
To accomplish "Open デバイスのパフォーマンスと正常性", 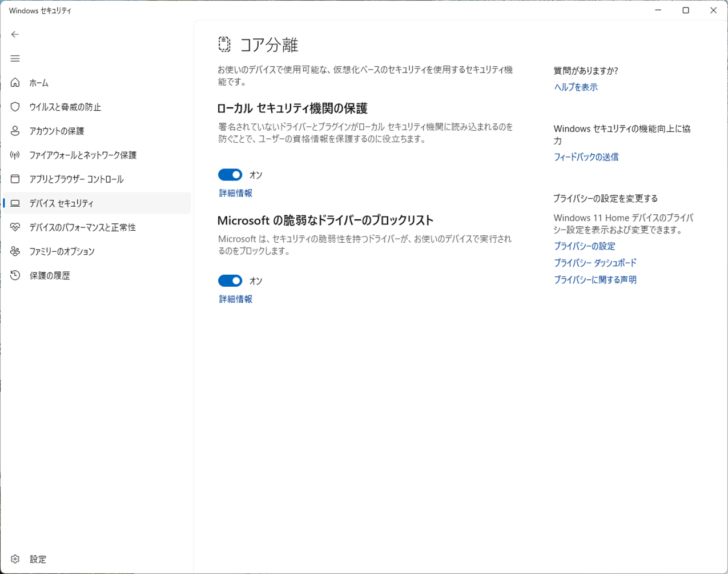I will pos(97,227).
